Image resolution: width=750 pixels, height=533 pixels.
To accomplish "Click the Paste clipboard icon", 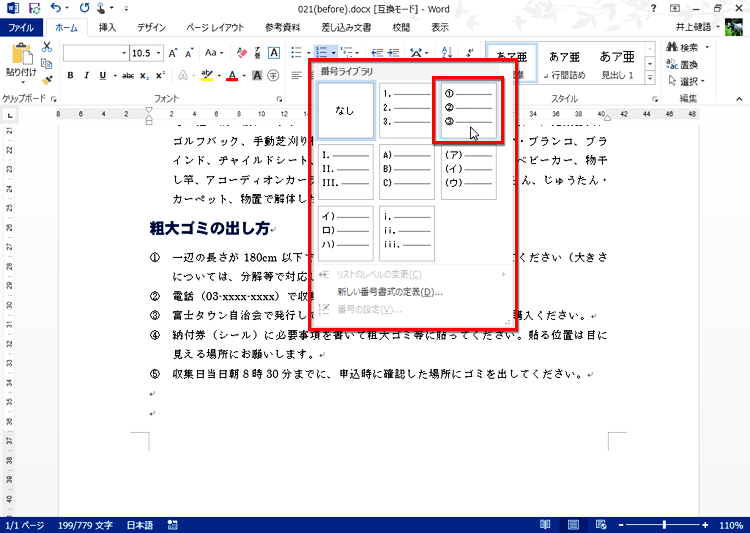I will pos(21,54).
